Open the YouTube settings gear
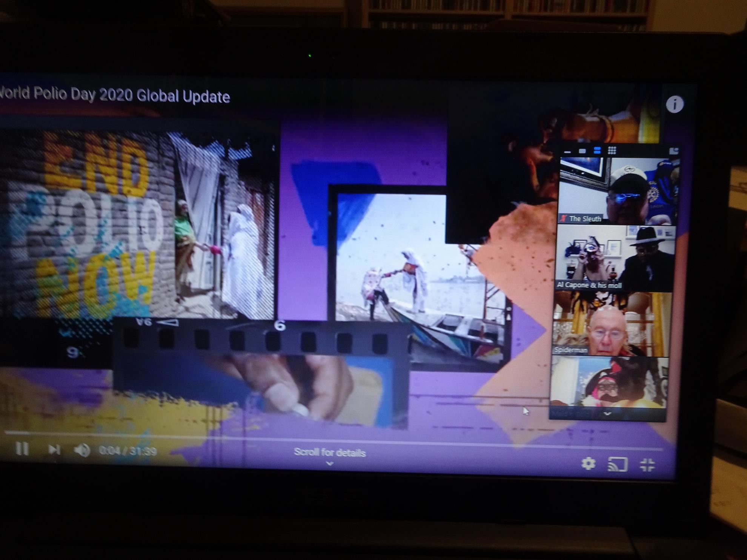Viewport: 747px width, 560px height. 588,463
